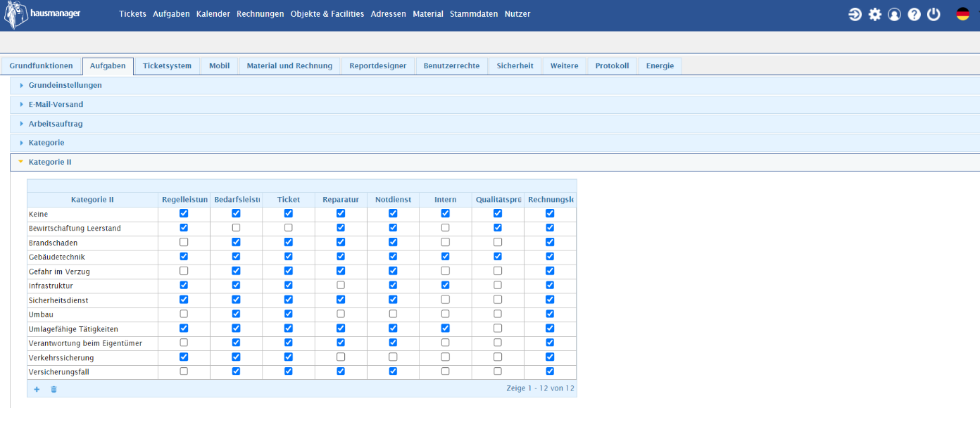Click the hausmanager logo

[42, 15]
